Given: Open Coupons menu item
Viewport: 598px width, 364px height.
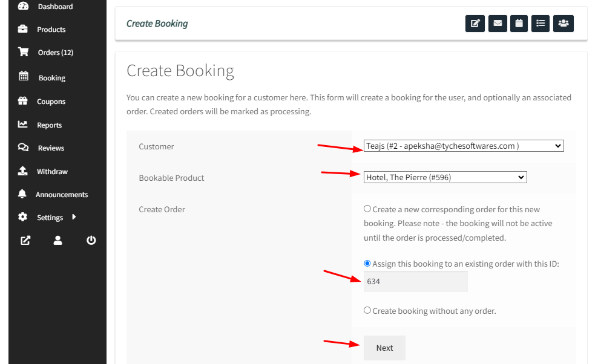Looking at the screenshot, I should pyautogui.click(x=51, y=102).
